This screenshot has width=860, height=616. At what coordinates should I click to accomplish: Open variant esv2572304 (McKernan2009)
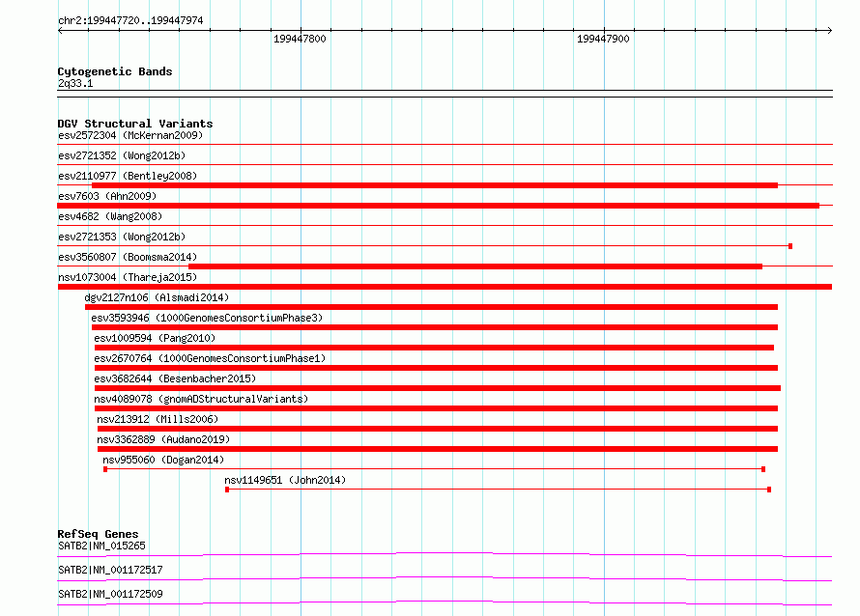pyautogui.click(x=130, y=135)
